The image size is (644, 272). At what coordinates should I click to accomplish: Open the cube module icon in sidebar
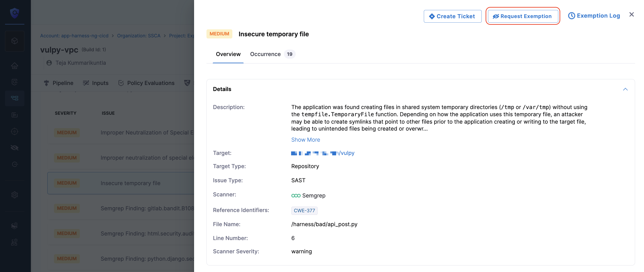pyautogui.click(x=15, y=41)
